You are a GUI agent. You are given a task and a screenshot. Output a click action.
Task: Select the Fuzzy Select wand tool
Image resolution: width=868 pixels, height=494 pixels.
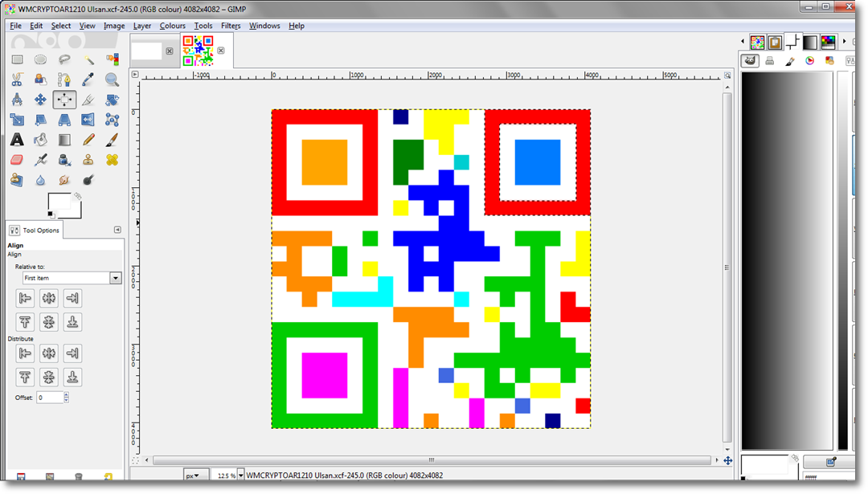(x=88, y=59)
